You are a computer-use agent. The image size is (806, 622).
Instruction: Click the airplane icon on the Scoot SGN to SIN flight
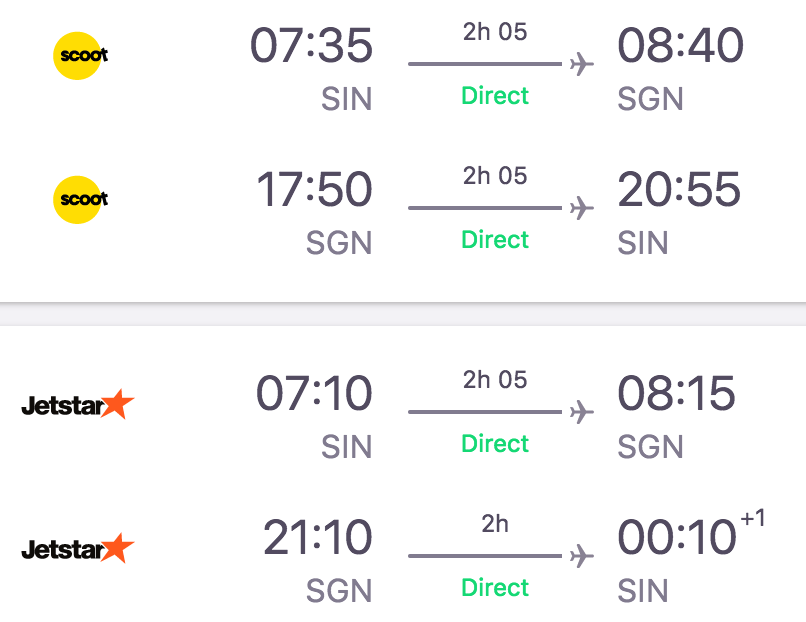pos(581,208)
